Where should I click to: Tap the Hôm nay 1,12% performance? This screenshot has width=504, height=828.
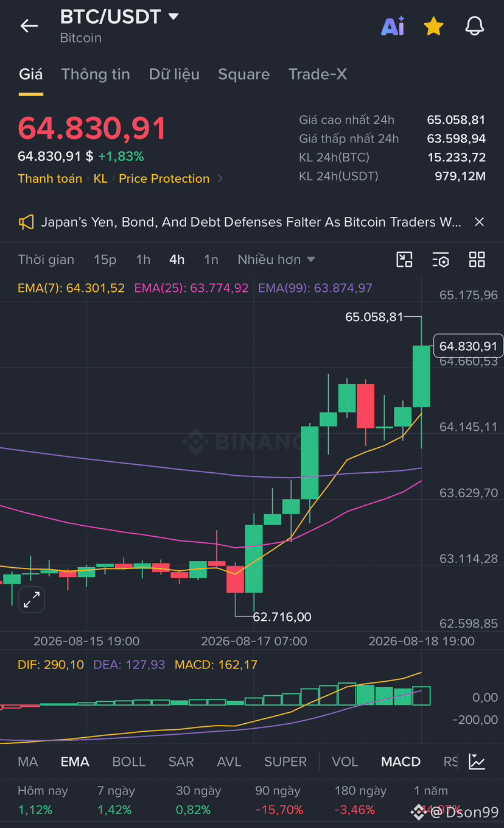pos(43,800)
